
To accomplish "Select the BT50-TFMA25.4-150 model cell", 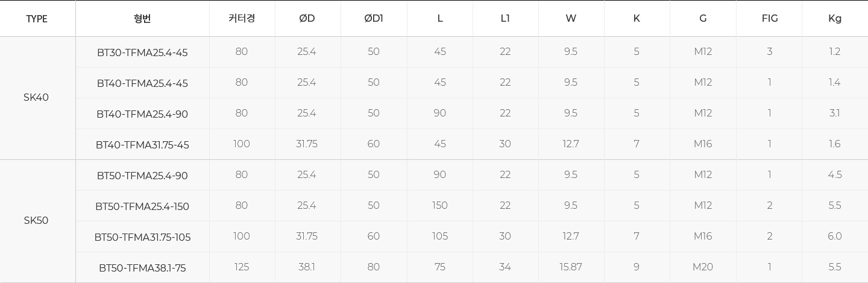I will click(x=142, y=206).
